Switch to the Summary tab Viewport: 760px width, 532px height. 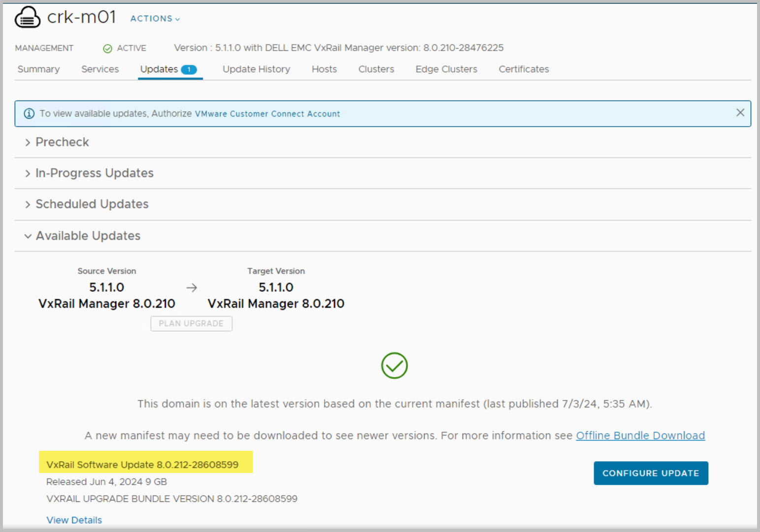tap(38, 69)
